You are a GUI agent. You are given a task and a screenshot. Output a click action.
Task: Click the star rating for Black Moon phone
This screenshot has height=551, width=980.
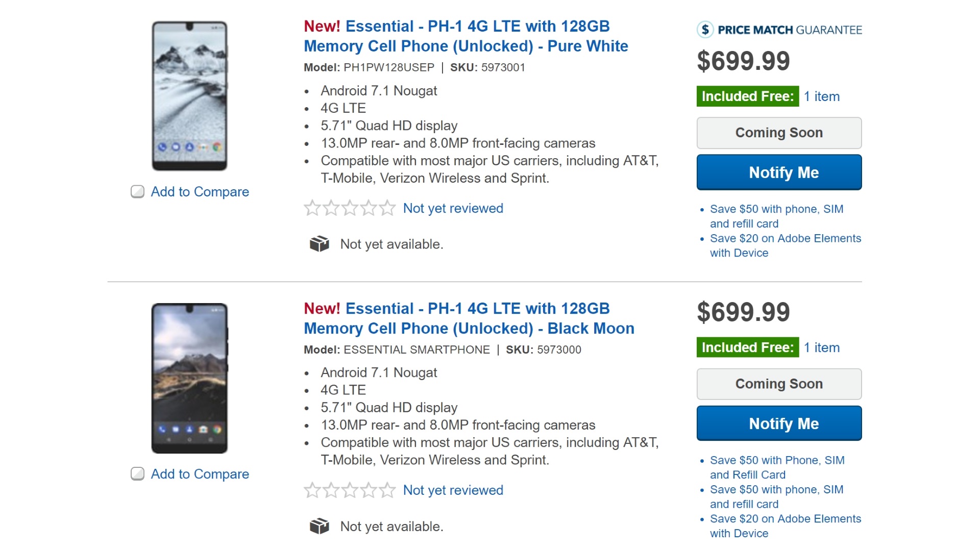tap(350, 490)
